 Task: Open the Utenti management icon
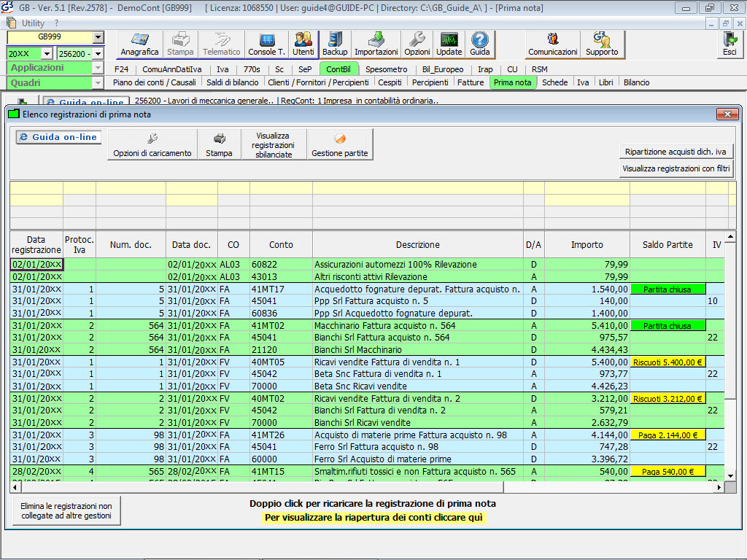point(304,44)
